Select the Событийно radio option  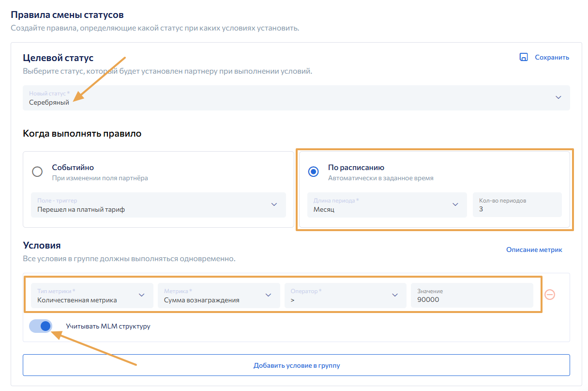(37, 172)
